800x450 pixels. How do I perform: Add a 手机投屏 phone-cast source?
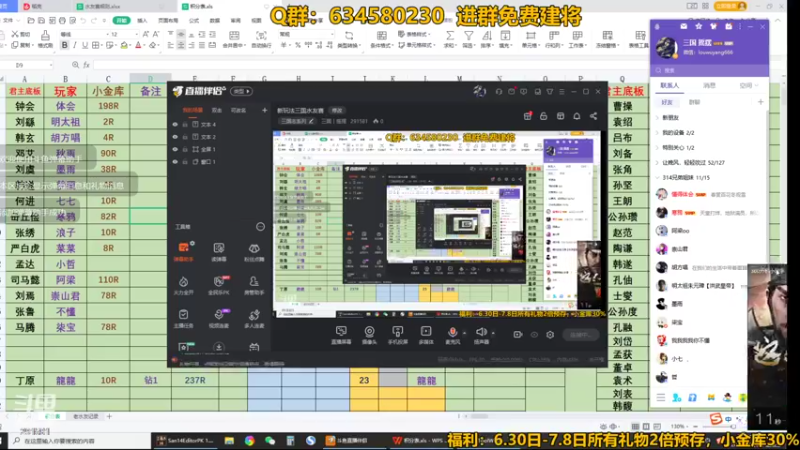click(x=397, y=335)
